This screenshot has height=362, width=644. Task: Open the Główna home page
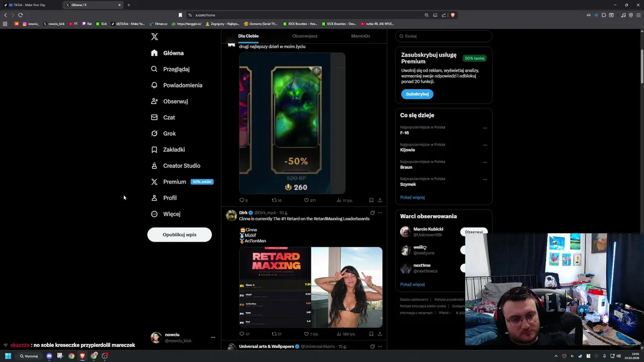pos(168,53)
